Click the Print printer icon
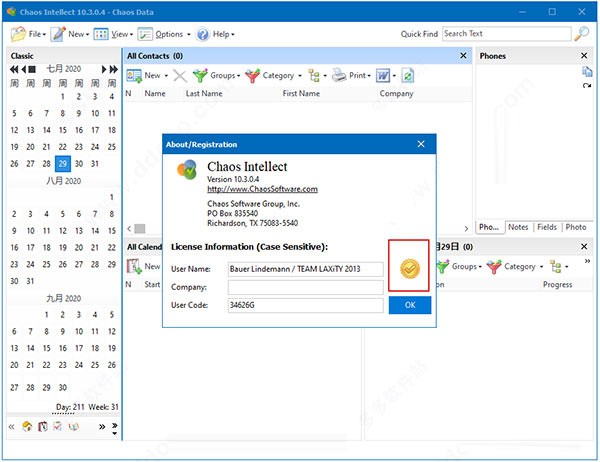 pyautogui.click(x=340, y=75)
